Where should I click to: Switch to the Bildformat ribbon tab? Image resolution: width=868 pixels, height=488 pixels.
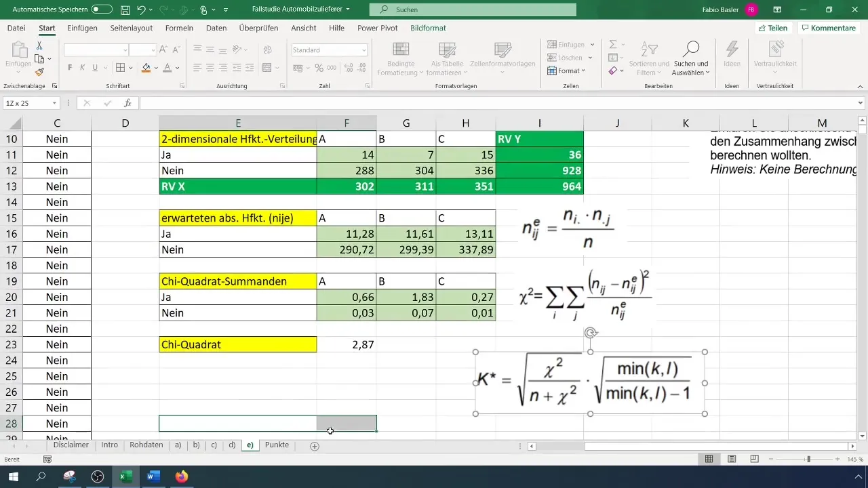[x=428, y=28]
